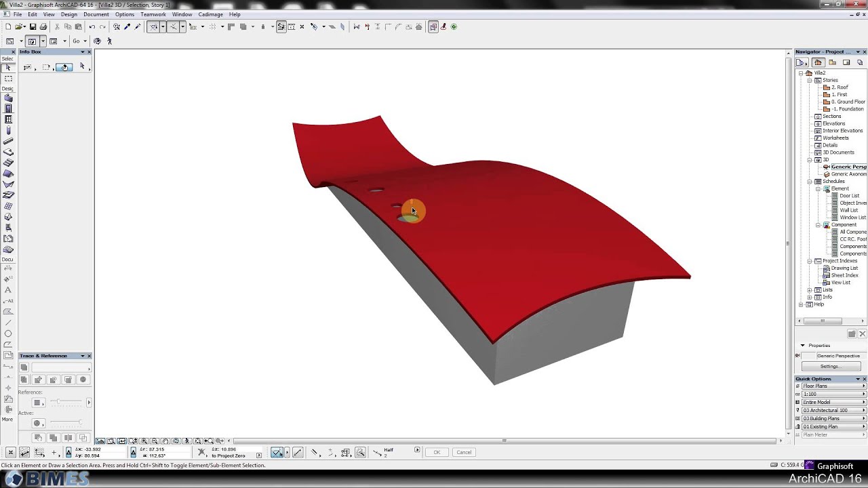Select Generic Axonometry in Navigator
The image size is (868, 488).
848,174
